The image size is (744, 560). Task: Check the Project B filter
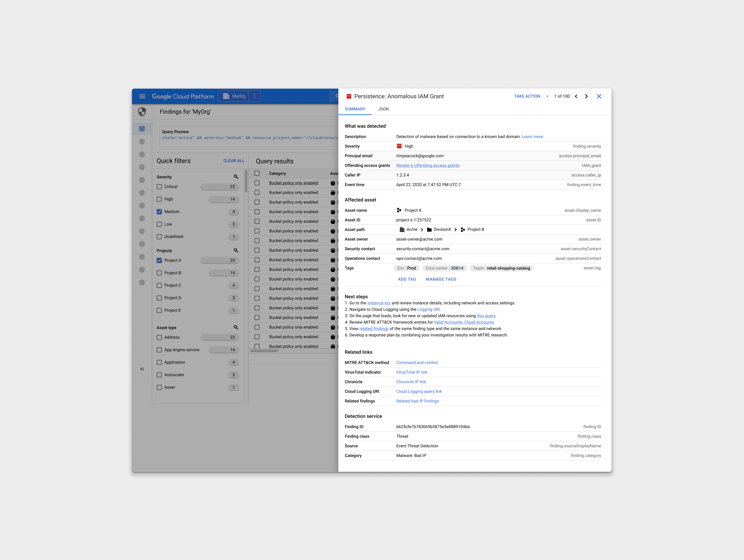click(160, 273)
